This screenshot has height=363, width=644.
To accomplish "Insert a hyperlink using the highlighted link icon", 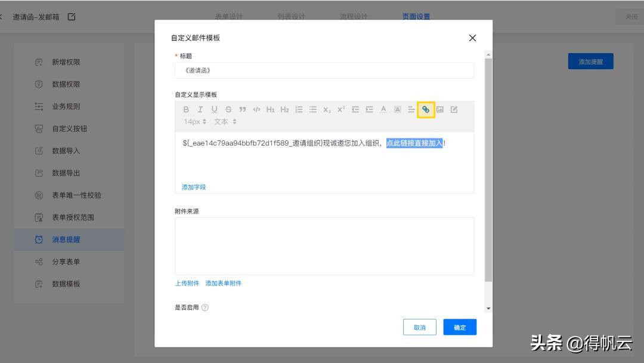I will [x=426, y=109].
